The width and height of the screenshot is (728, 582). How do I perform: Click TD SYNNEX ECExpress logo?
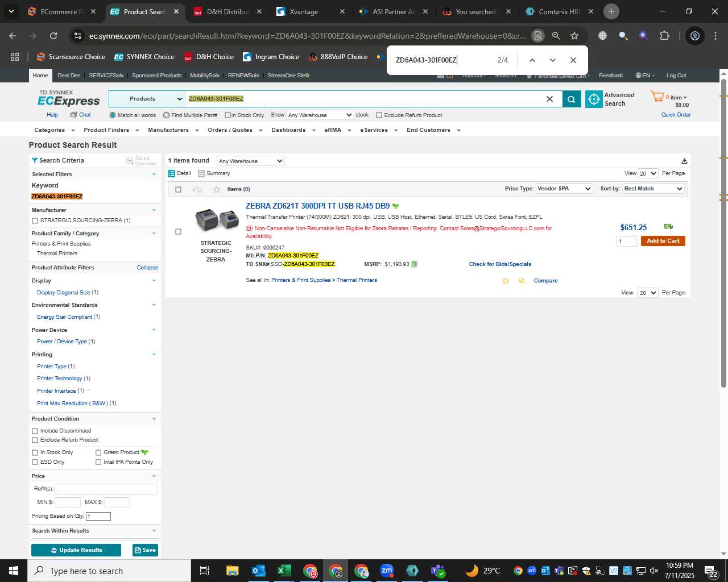pos(68,98)
